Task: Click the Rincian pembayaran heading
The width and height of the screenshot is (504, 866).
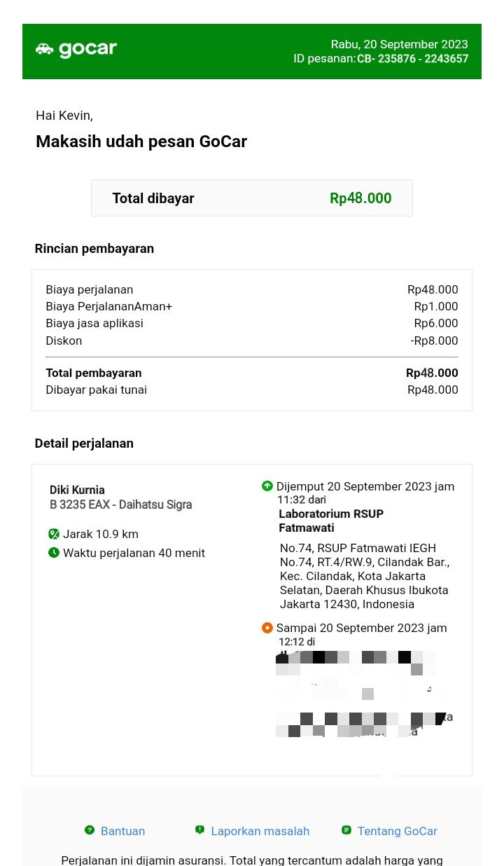Action: tap(94, 249)
